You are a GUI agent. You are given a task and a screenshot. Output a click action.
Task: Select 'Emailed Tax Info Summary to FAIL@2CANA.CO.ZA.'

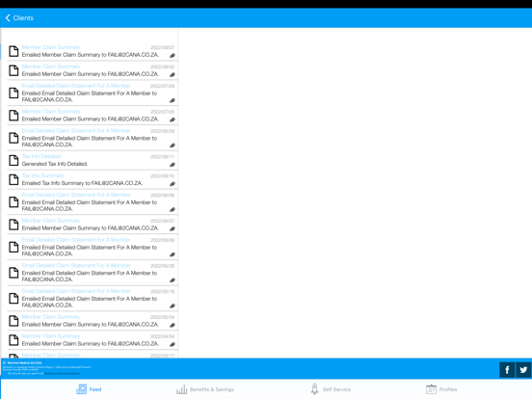coord(82,183)
